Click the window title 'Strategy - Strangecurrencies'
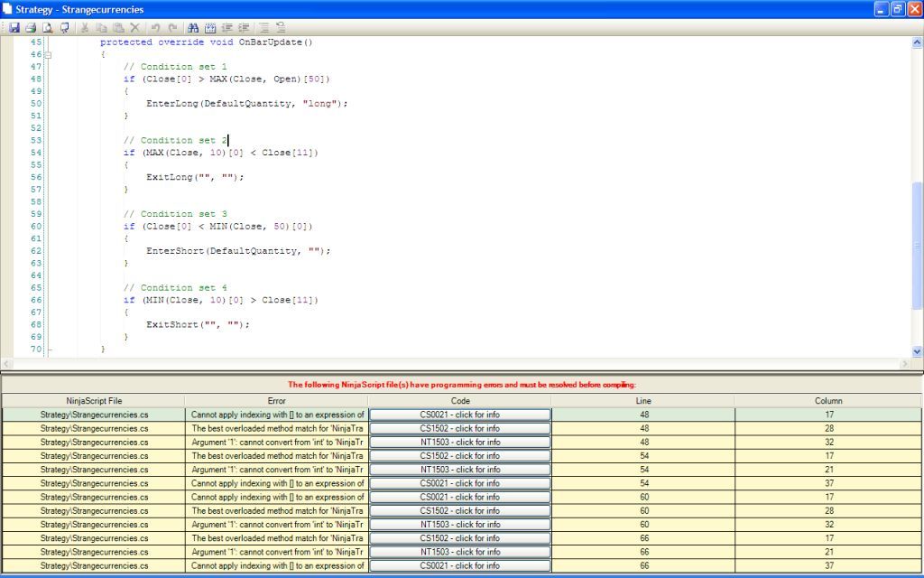 click(x=79, y=9)
